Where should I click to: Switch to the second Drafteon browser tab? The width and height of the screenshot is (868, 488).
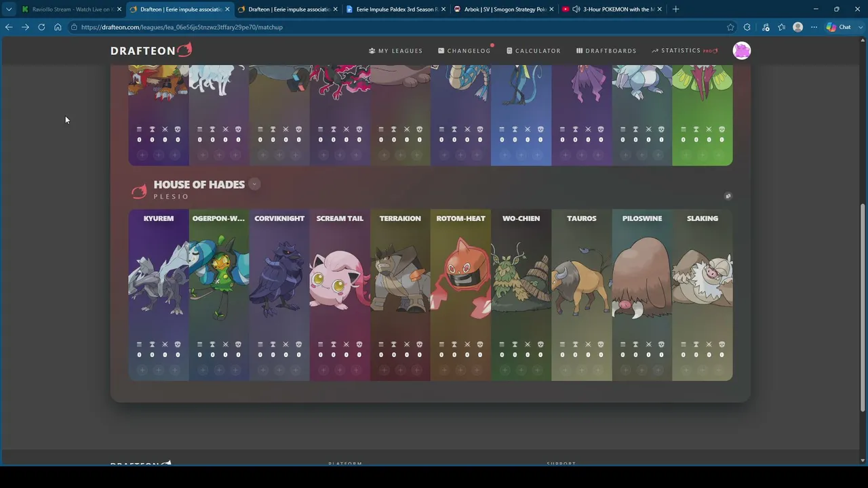pos(288,9)
